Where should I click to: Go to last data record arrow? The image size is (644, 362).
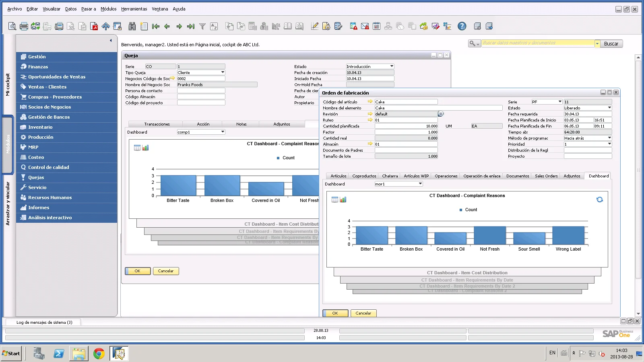point(191,27)
